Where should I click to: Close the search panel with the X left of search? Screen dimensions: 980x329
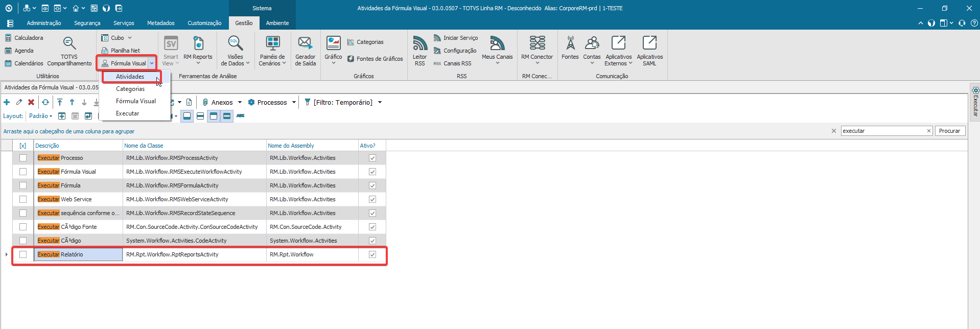click(x=834, y=131)
